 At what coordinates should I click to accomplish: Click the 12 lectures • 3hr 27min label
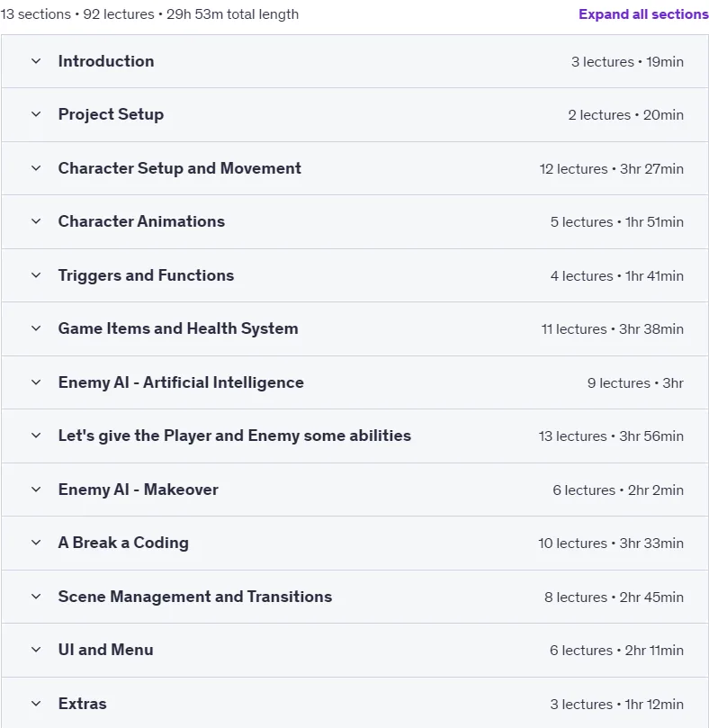611,169
